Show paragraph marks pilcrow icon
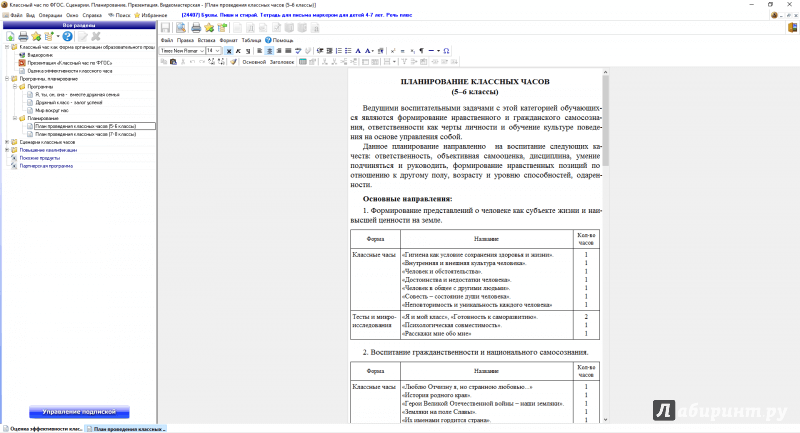The image size is (800, 433). (421, 51)
